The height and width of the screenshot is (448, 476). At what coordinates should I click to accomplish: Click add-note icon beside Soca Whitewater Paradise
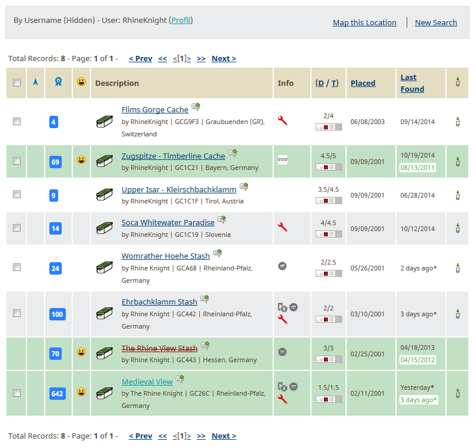point(222,220)
